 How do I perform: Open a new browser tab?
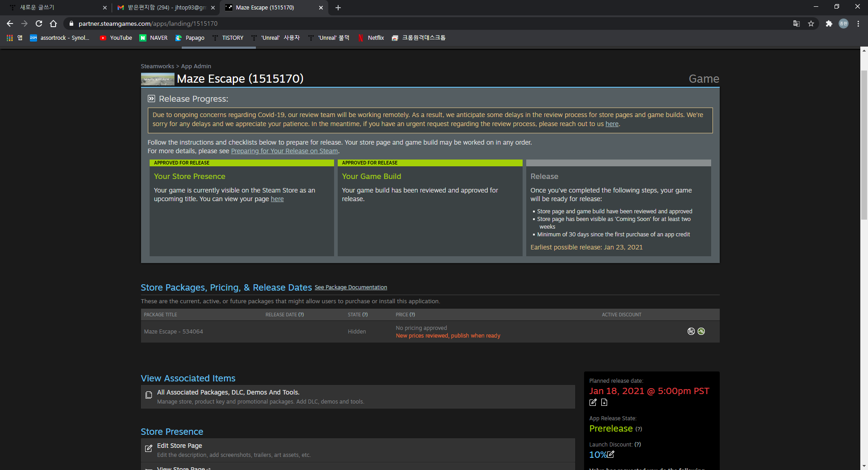(x=338, y=8)
